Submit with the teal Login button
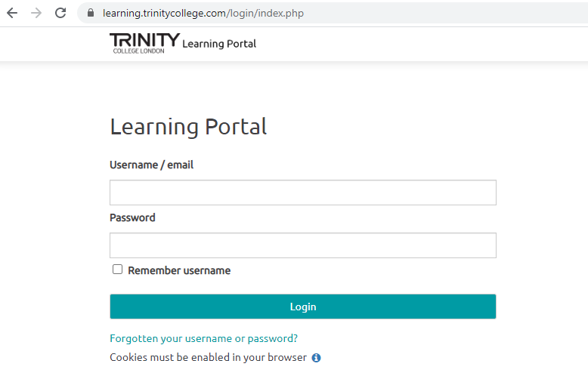This screenshot has width=588, height=379. tap(303, 307)
